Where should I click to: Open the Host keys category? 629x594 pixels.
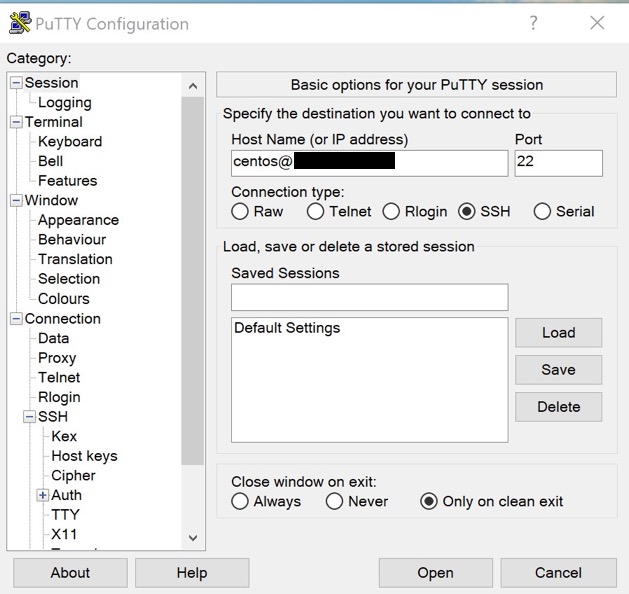tap(84, 456)
